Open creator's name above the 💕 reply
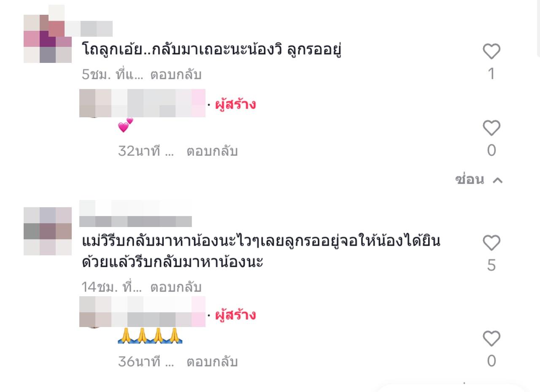Screen dimensions: 540x392 click(x=142, y=103)
